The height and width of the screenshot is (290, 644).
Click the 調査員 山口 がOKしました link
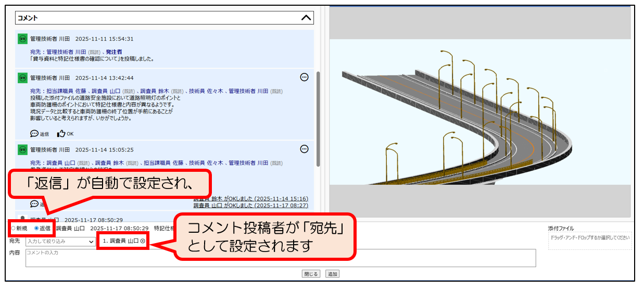250,206
